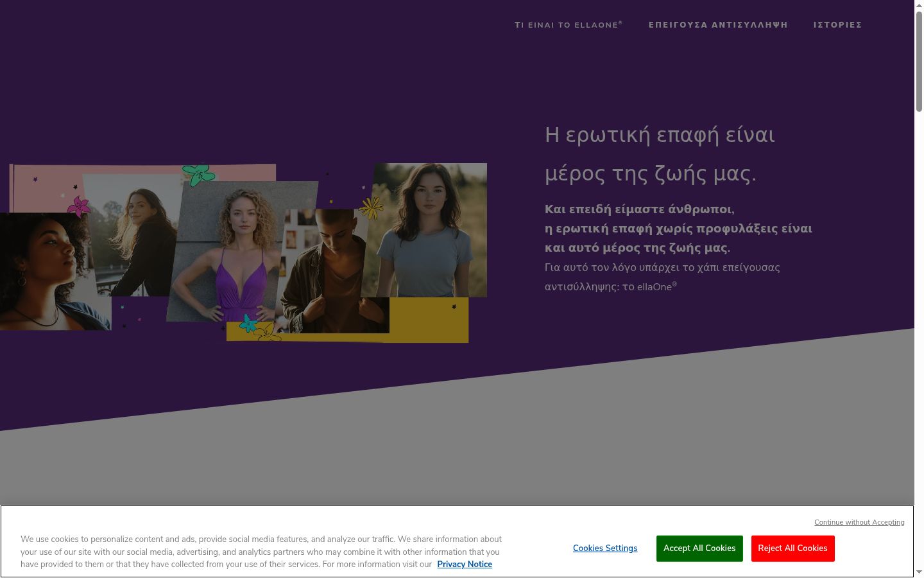Choose Continue without Accepting
This screenshot has height=578, width=924.
859,522
